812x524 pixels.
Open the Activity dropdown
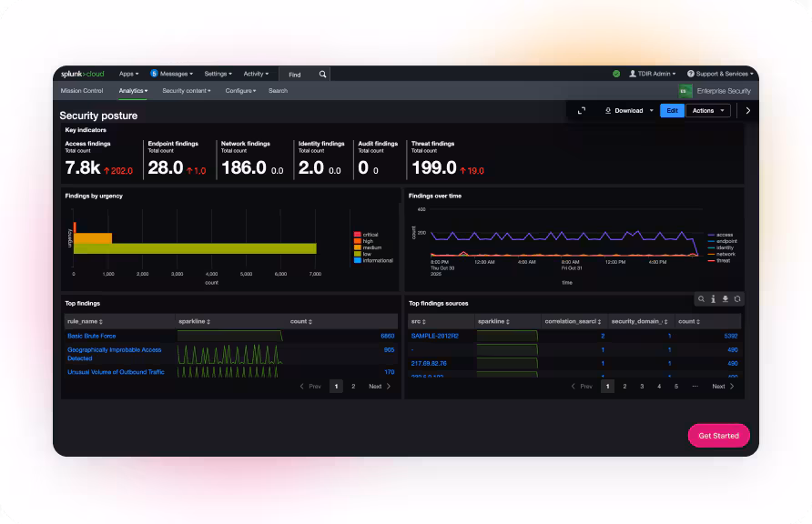pos(256,74)
